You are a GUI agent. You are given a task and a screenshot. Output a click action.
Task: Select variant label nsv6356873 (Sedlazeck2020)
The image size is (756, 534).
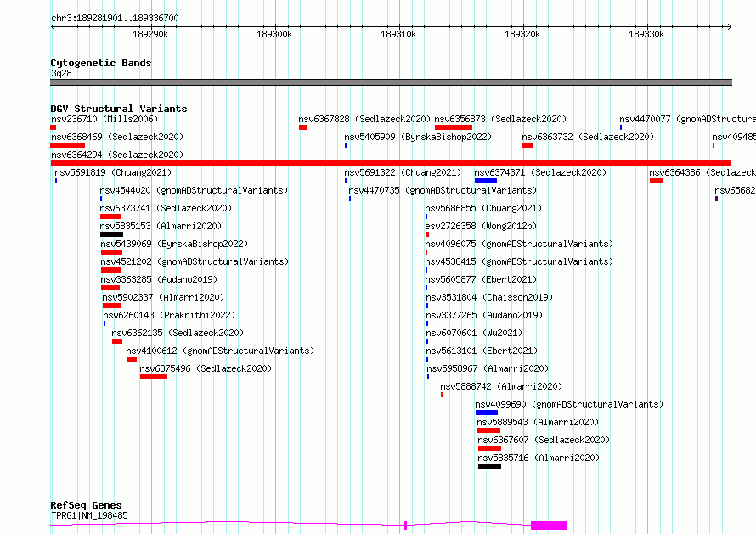pos(500,119)
